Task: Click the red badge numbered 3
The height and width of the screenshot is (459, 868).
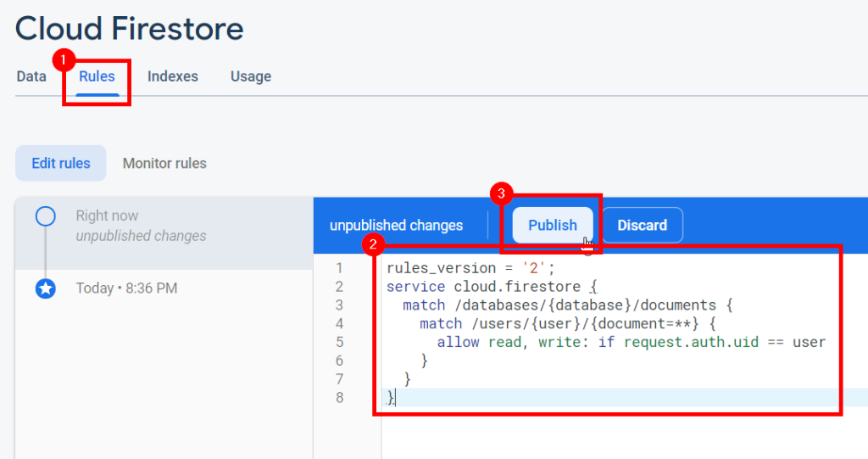Action: point(500,193)
